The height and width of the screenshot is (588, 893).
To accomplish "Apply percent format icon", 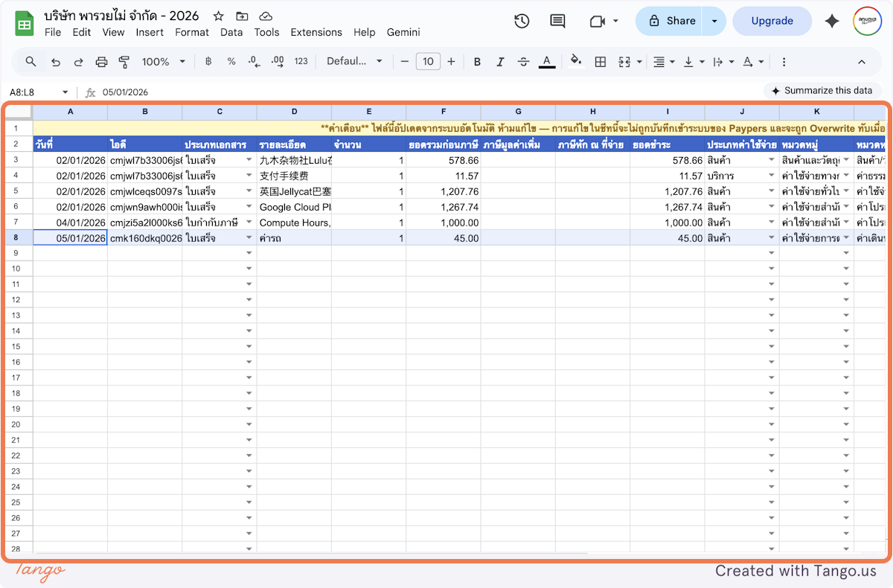I will tap(231, 62).
